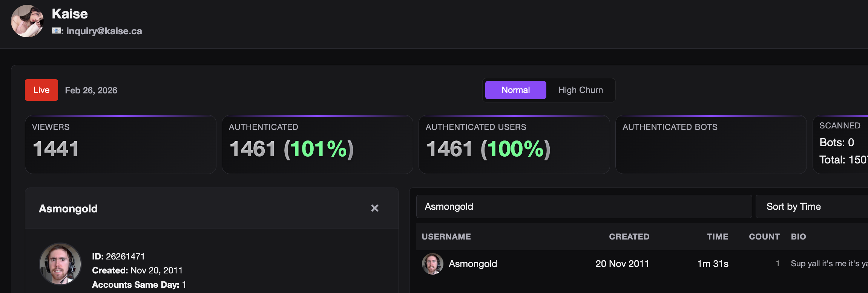
Task: Open Kaise's profile avatar
Action: coord(27,21)
